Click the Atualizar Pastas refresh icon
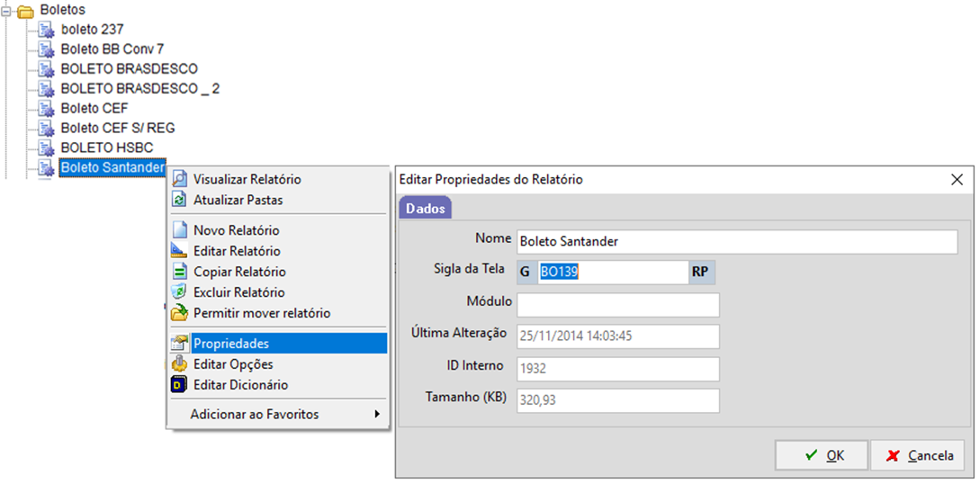The image size is (980, 484). pyautogui.click(x=179, y=200)
